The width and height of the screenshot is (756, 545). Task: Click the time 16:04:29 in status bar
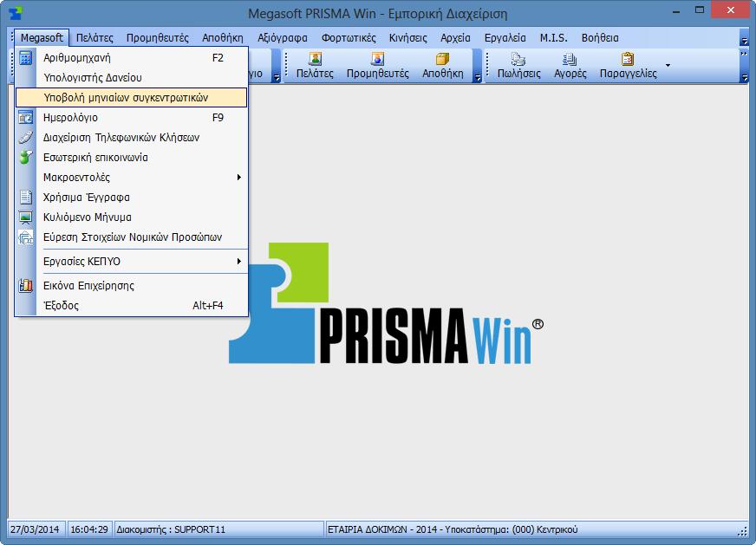[x=89, y=529]
